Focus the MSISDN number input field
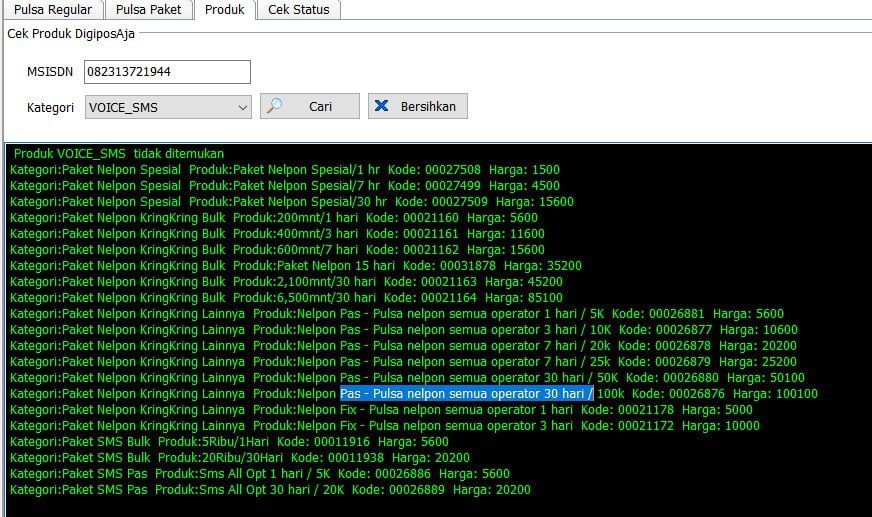Screen dimensions: 872x517 pyautogui.click(x=167, y=72)
